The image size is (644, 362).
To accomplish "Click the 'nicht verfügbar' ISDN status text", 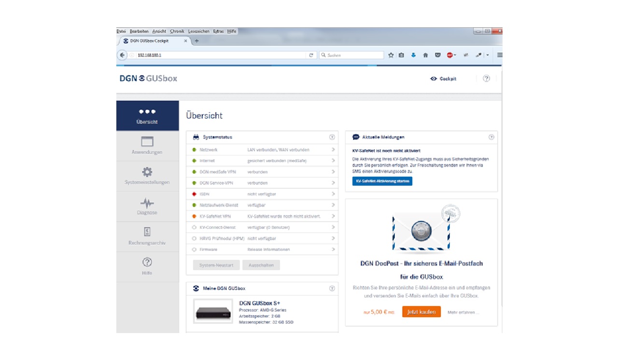I will 262,194.
